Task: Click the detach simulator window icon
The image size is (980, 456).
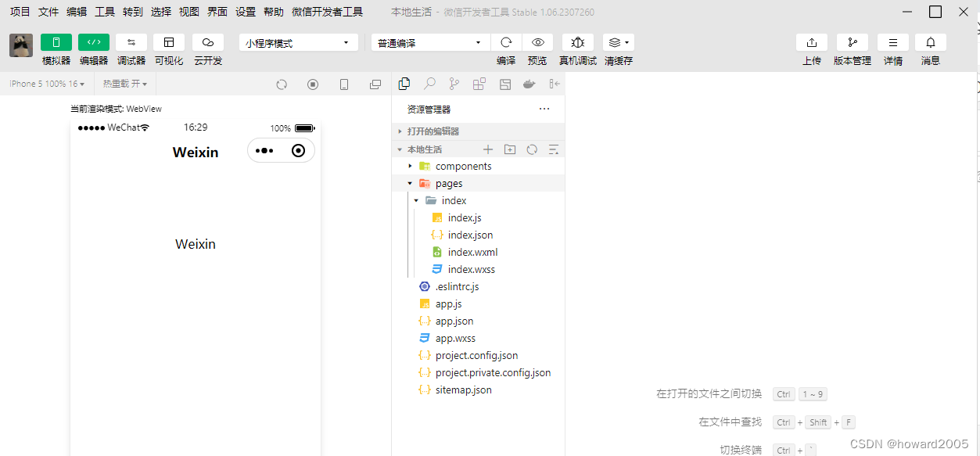Action: 375,84
